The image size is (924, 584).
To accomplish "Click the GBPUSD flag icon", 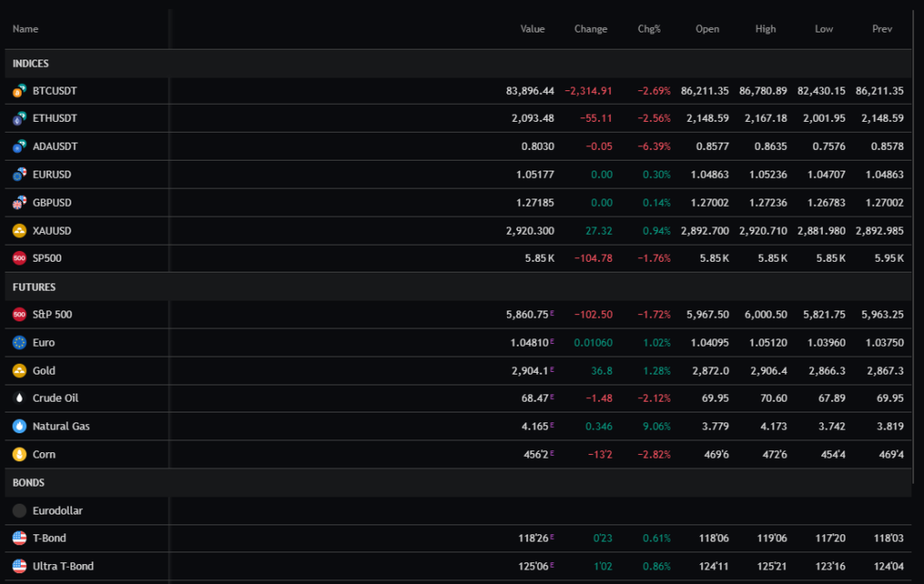I will coord(18,202).
